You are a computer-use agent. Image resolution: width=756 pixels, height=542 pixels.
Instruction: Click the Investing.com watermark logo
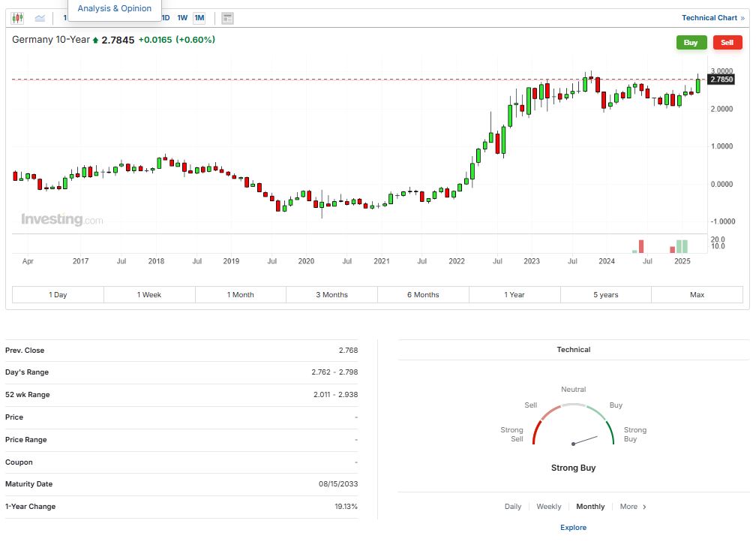click(62, 220)
